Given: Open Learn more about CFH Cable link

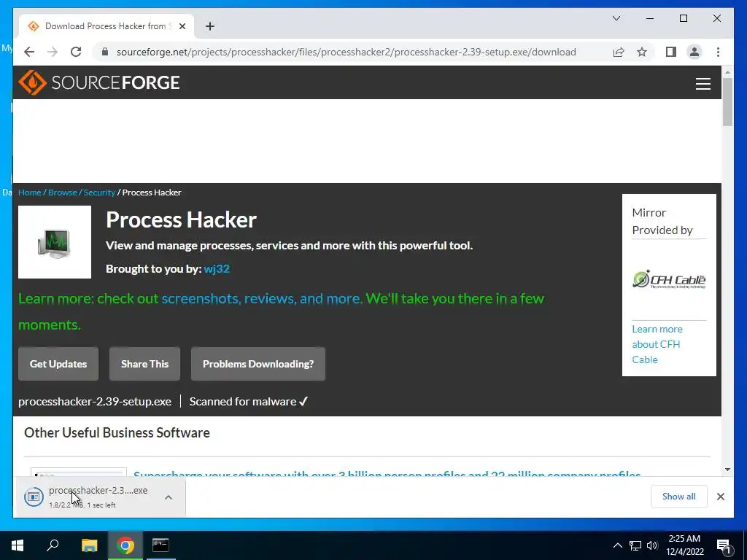Looking at the screenshot, I should [x=657, y=344].
